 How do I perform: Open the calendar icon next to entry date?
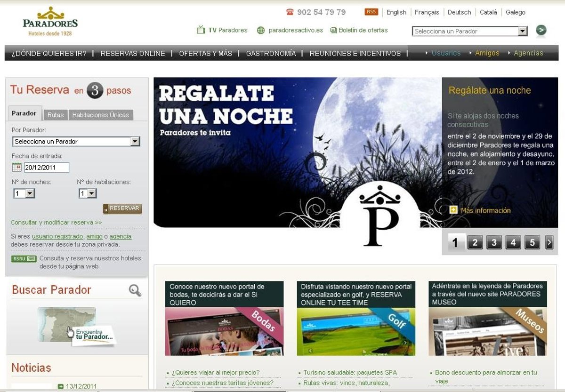tap(16, 168)
